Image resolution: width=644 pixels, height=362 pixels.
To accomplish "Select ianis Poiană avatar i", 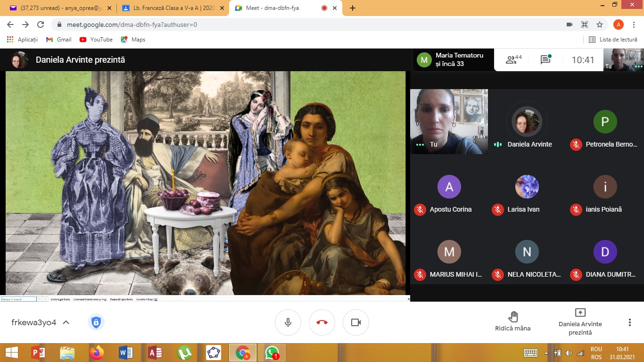I will pyautogui.click(x=605, y=187).
